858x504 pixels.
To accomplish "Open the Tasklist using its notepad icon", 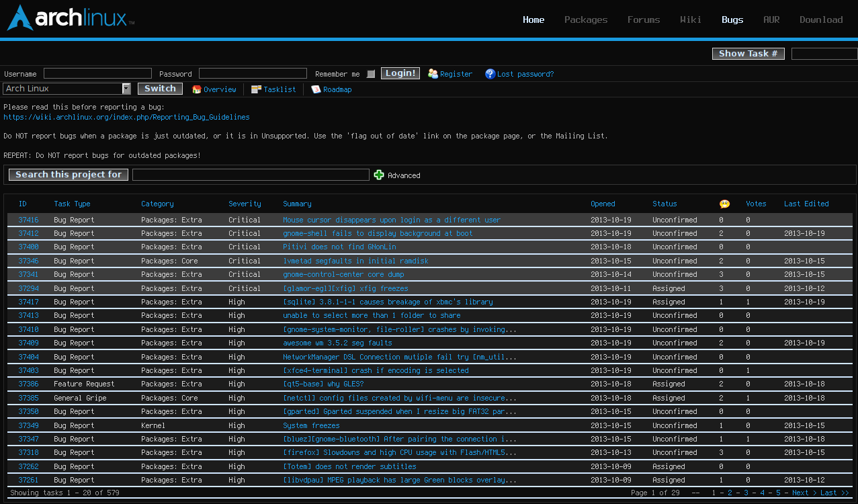I will pos(255,89).
